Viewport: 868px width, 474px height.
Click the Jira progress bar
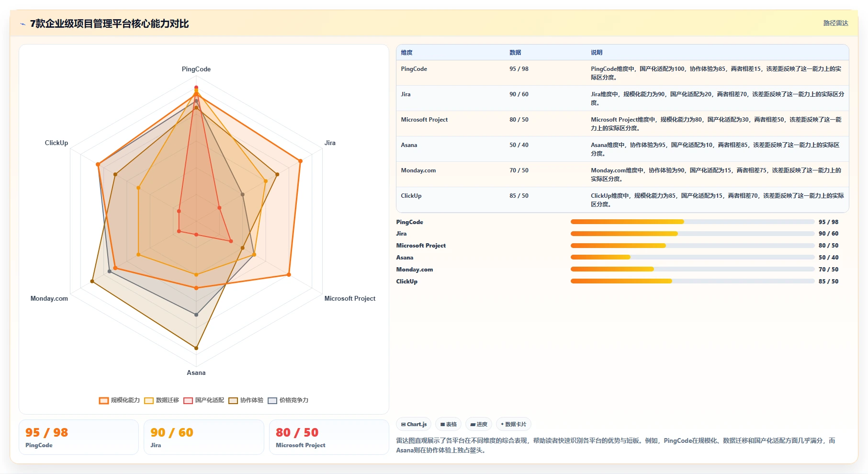point(692,234)
